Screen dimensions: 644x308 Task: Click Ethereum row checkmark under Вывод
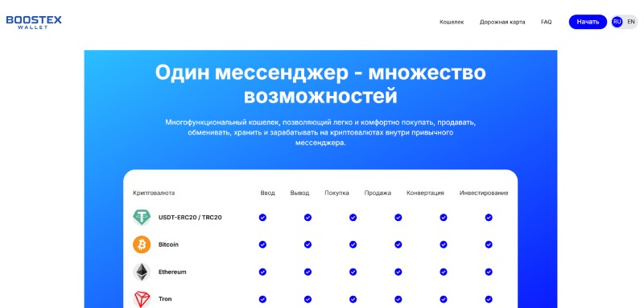tap(308, 272)
